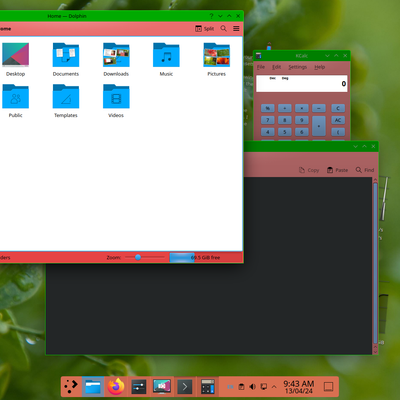Expand hidden system tray icons arrow

pyautogui.click(x=274, y=387)
